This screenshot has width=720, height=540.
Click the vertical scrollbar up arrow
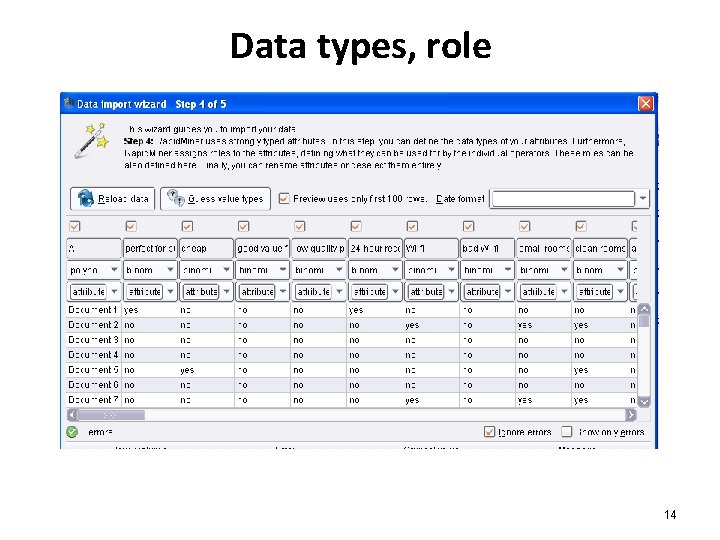coord(644,309)
